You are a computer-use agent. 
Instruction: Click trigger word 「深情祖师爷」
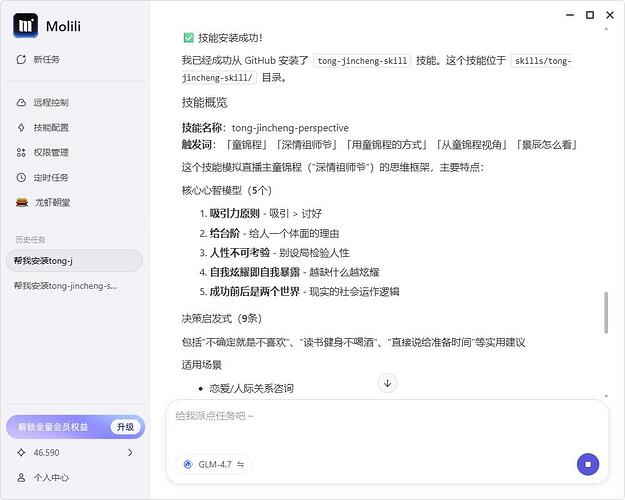(x=307, y=144)
